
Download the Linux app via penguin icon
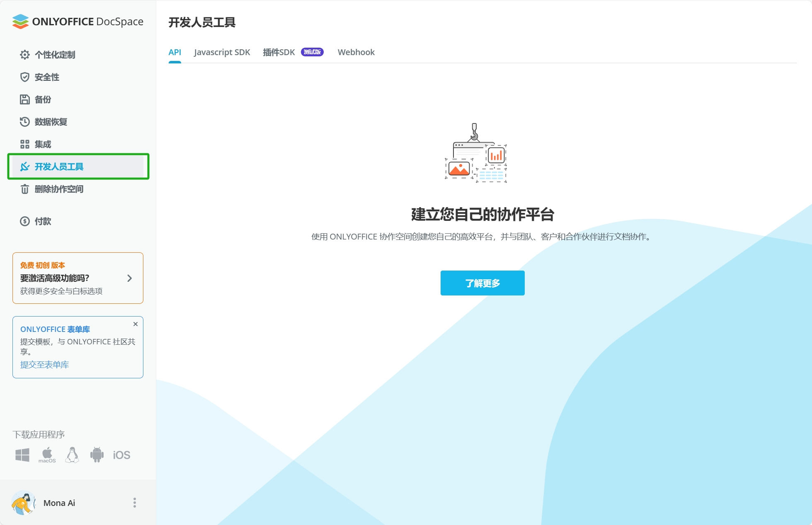pos(72,455)
